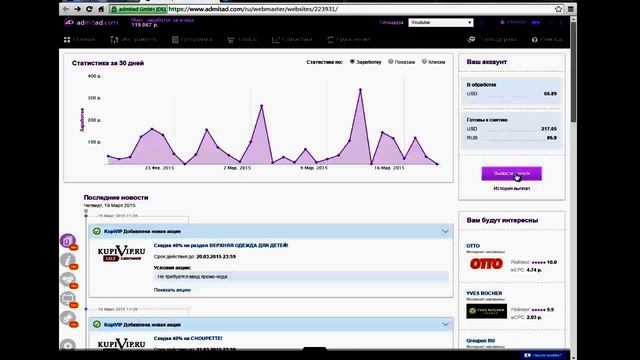Open the payout history link
The height and width of the screenshot is (360, 640).
click(x=511, y=189)
